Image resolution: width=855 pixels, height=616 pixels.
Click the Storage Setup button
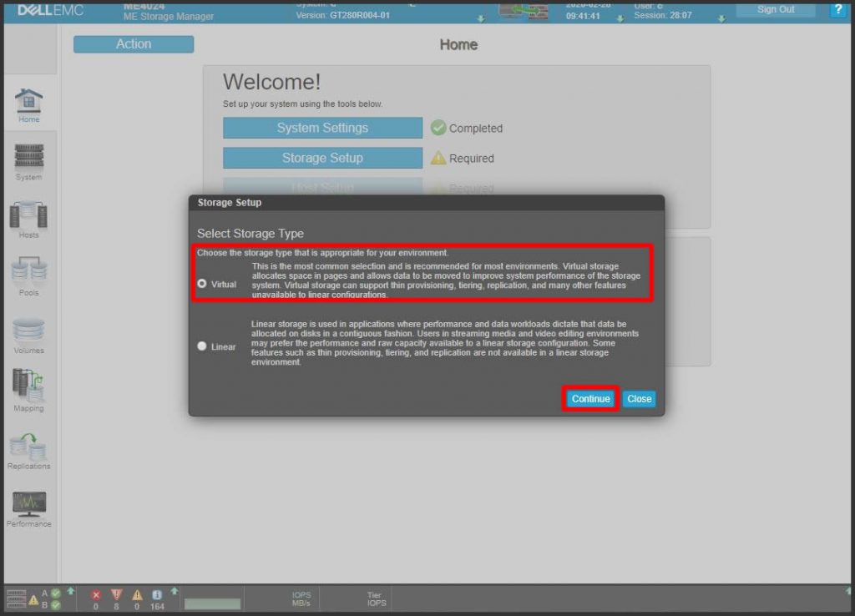(x=322, y=158)
